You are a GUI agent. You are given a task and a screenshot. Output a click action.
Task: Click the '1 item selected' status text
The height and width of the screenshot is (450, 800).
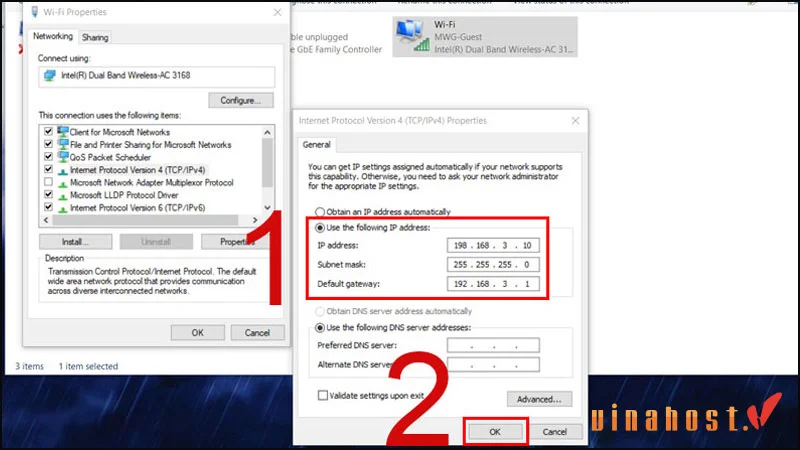point(88,366)
